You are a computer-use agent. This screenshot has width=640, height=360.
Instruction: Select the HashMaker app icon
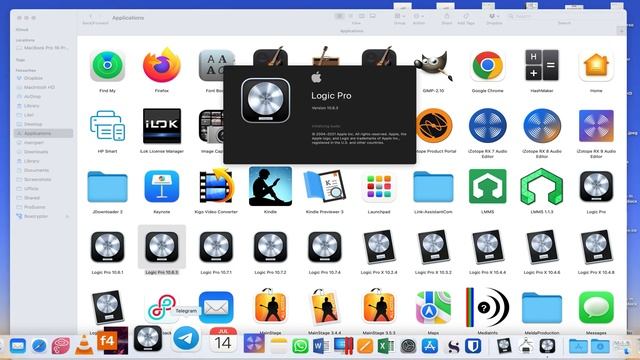(x=542, y=65)
